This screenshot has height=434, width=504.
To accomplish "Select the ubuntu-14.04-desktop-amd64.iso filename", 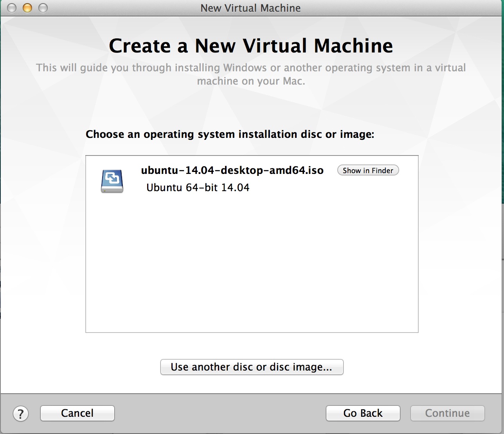I will tap(232, 170).
